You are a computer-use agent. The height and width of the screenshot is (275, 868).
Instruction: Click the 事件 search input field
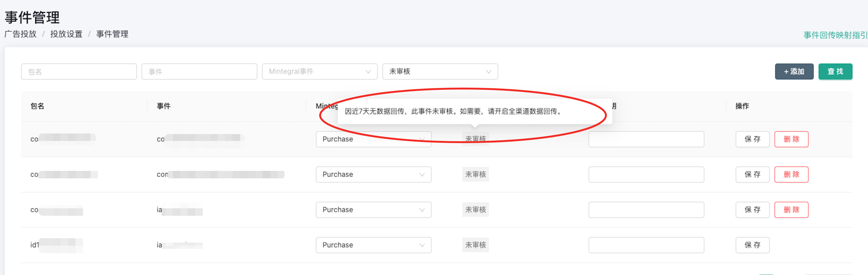click(199, 71)
